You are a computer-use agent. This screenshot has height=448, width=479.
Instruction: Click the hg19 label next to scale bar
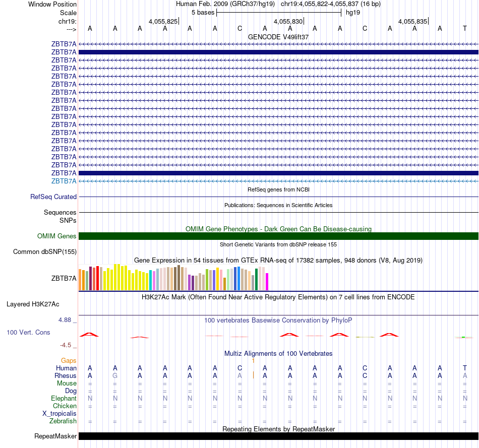point(353,13)
